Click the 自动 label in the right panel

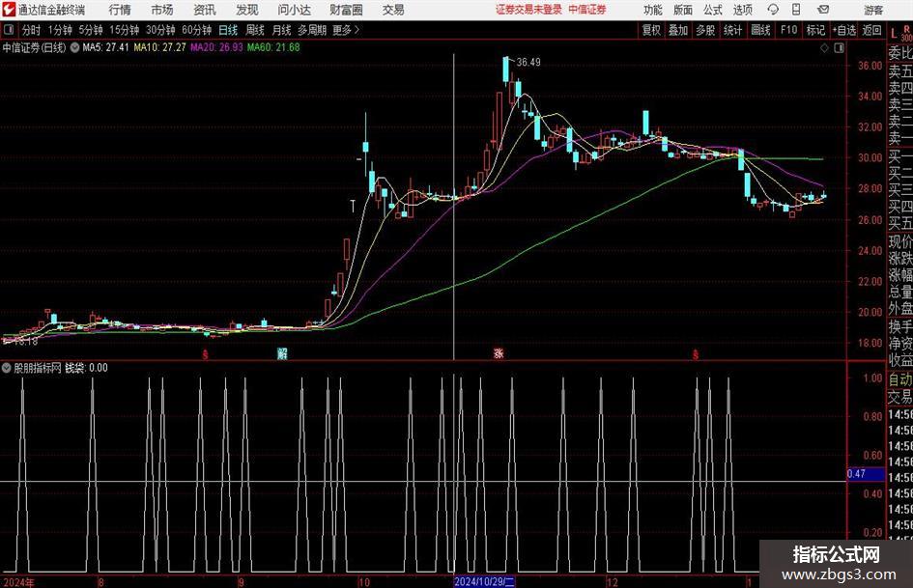[x=900, y=379]
